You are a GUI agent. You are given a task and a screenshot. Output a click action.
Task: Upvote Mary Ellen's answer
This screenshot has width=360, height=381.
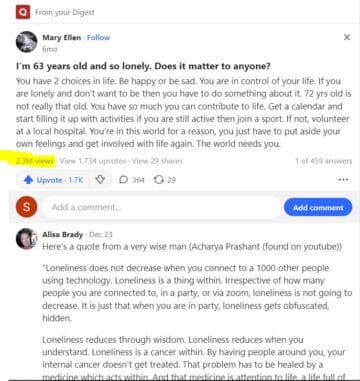pyautogui.click(x=53, y=180)
